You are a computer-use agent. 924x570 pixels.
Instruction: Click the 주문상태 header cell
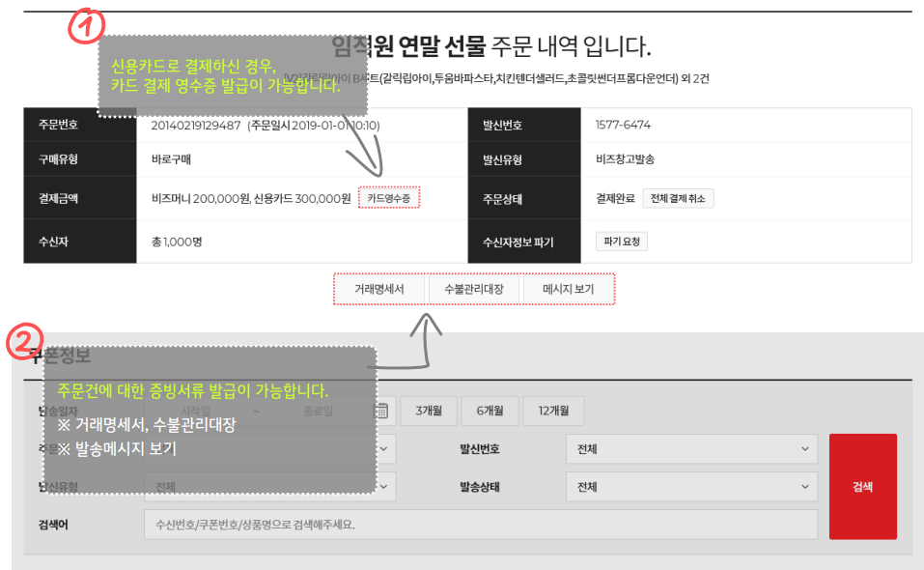click(524, 199)
